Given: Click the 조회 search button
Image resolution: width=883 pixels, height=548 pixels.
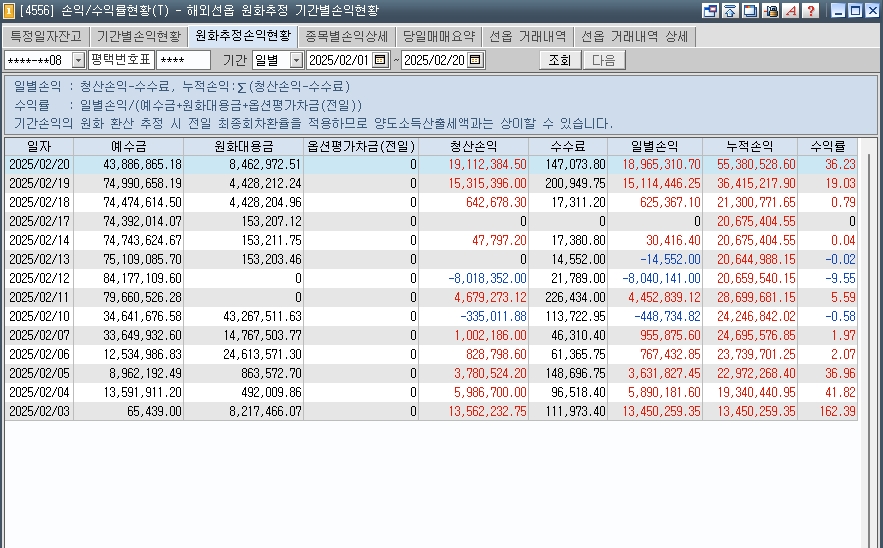Looking at the screenshot, I should [560, 60].
